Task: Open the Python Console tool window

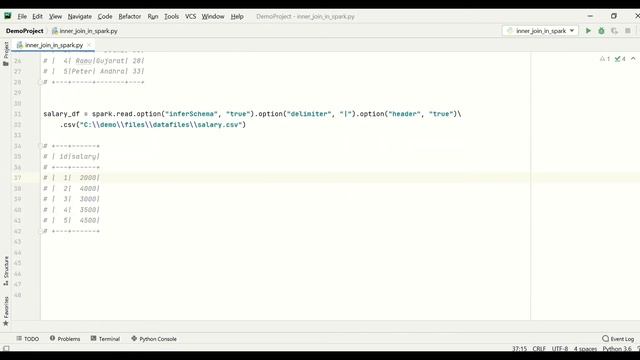Action: [x=154, y=339]
